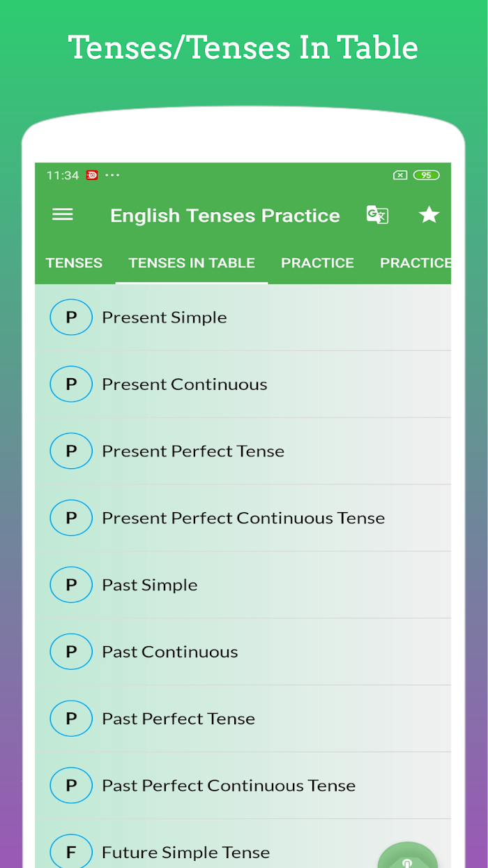Tap the English Tenses Practice title
The height and width of the screenshot is (868, 488).
pos(225,216)
